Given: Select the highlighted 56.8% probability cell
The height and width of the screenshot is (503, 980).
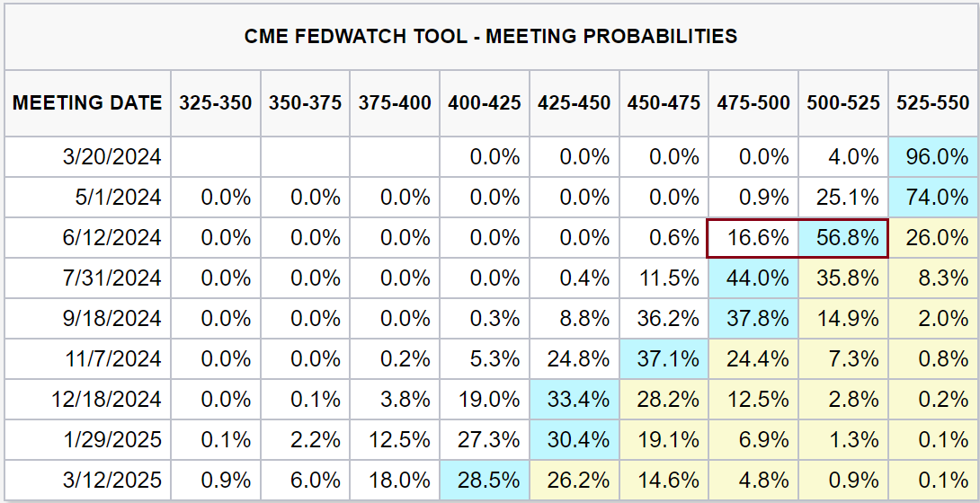Looking at the screenshot, I should tap(842, 238).
